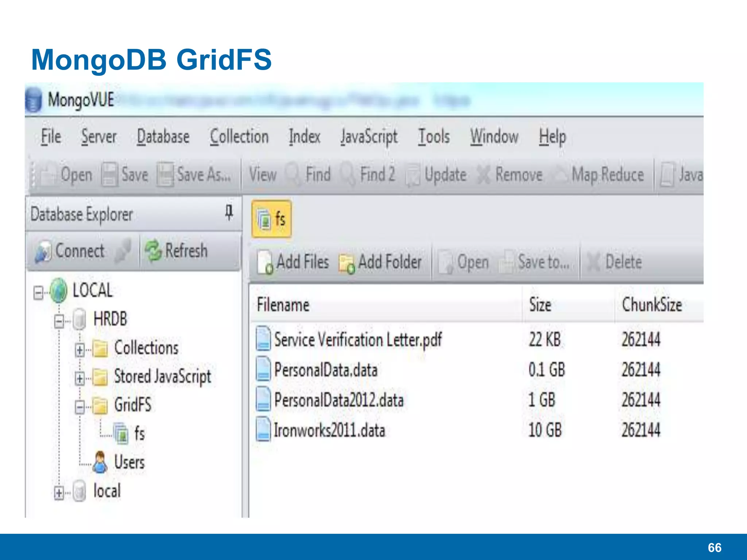Click the HRDB database icon
The width and height of the screenshot is (747, 560).
click(79, 319)
